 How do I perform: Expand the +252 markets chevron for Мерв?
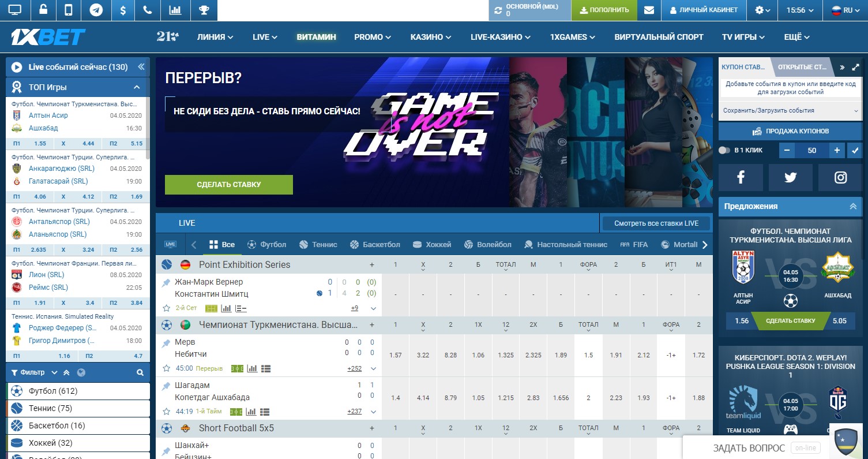coord(373,368)
